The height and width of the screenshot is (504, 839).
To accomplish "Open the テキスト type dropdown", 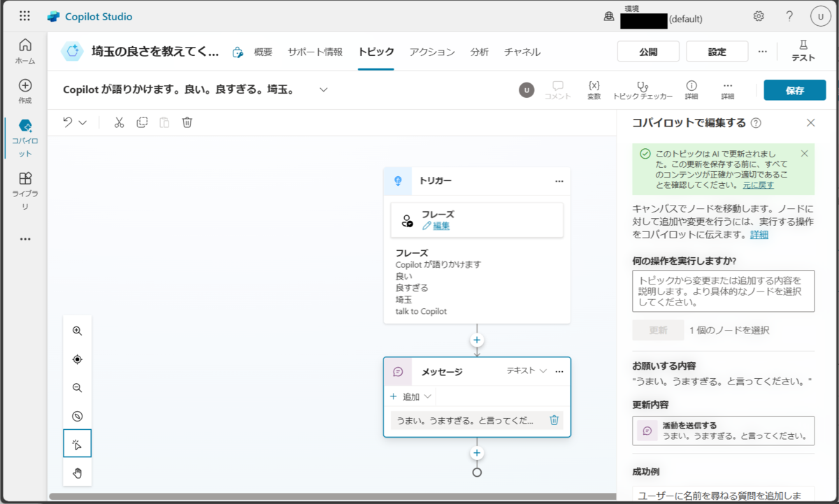I will click(526, 371).
